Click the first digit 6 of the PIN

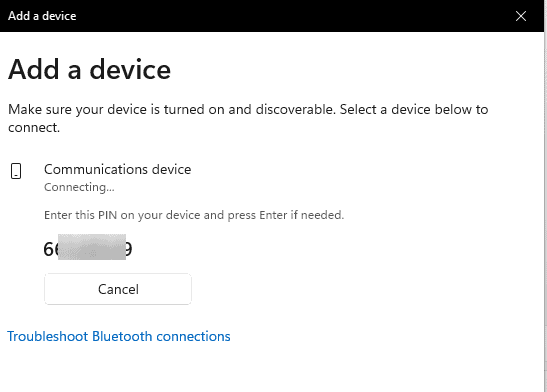pyautogui.click(x=48, y=249)
